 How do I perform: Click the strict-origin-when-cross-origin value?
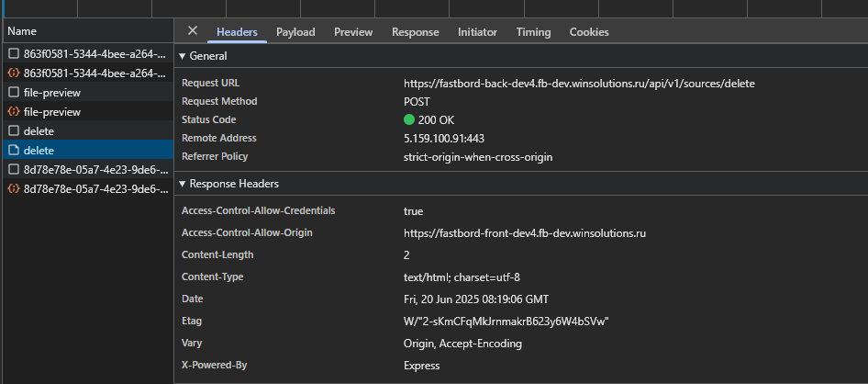pyautogui.click(x=478, y=157)
